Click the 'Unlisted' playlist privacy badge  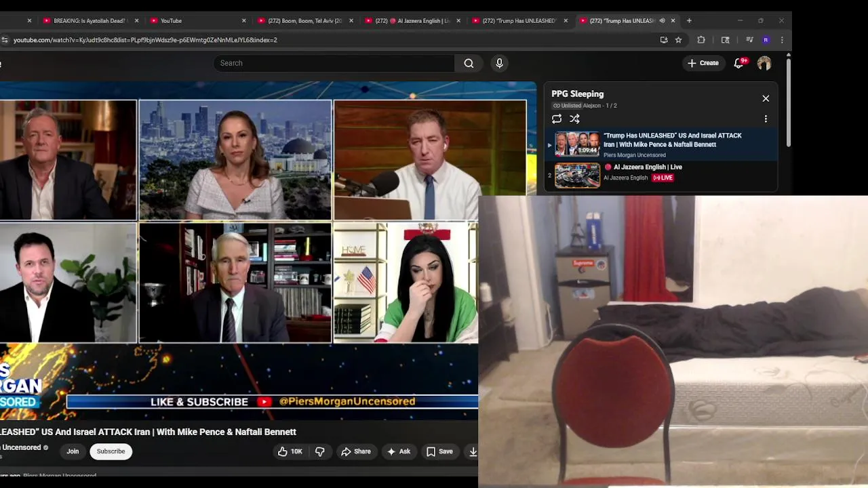tap(566, 106)
